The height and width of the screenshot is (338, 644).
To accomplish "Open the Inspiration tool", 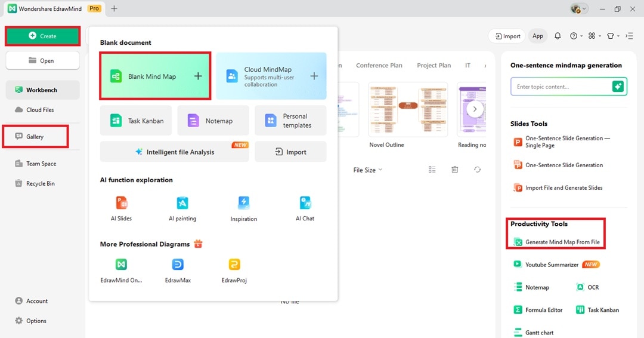I will (243, 209).
